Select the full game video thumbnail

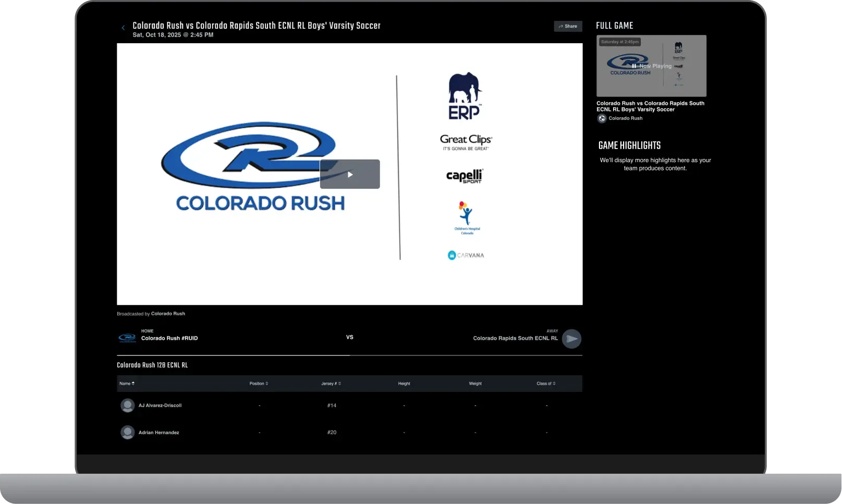click(x=651, y=66)
